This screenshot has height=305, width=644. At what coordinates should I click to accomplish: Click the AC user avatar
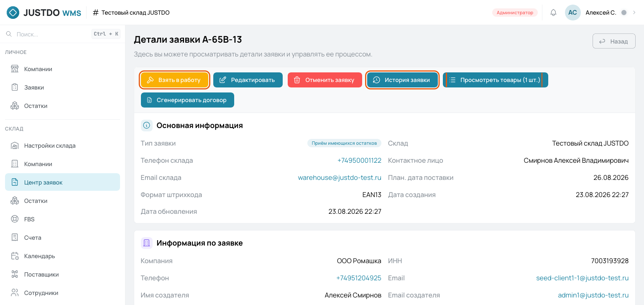point(572,13)
